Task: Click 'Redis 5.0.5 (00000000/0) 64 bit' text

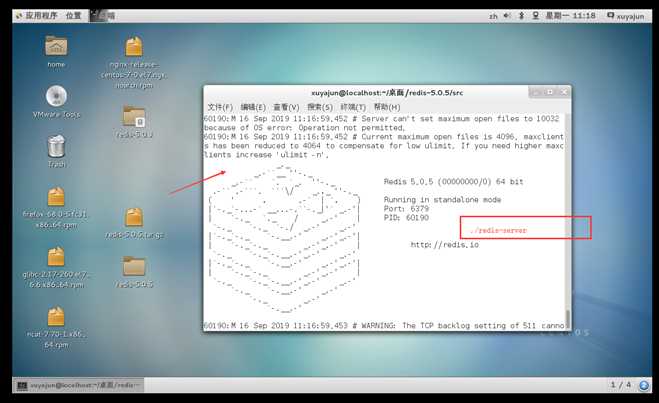Action: click(x=453, y=182)
